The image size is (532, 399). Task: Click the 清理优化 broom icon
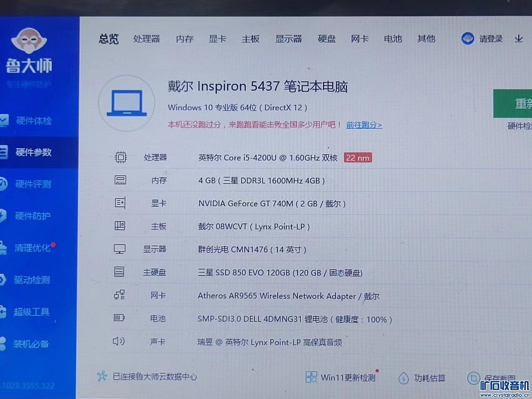coord(3,248)
